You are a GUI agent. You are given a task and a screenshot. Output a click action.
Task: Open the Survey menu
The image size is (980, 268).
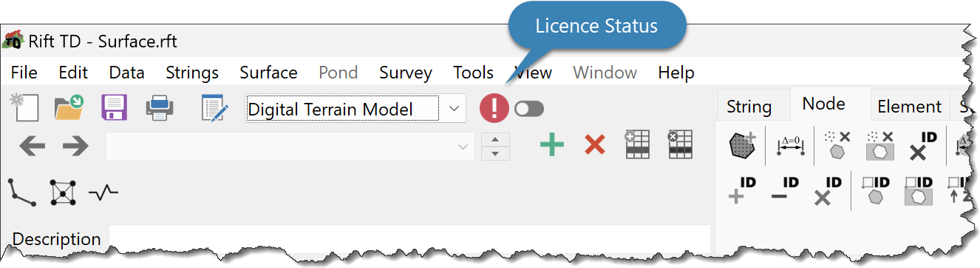pyautogui.click(x=406, y=73)
